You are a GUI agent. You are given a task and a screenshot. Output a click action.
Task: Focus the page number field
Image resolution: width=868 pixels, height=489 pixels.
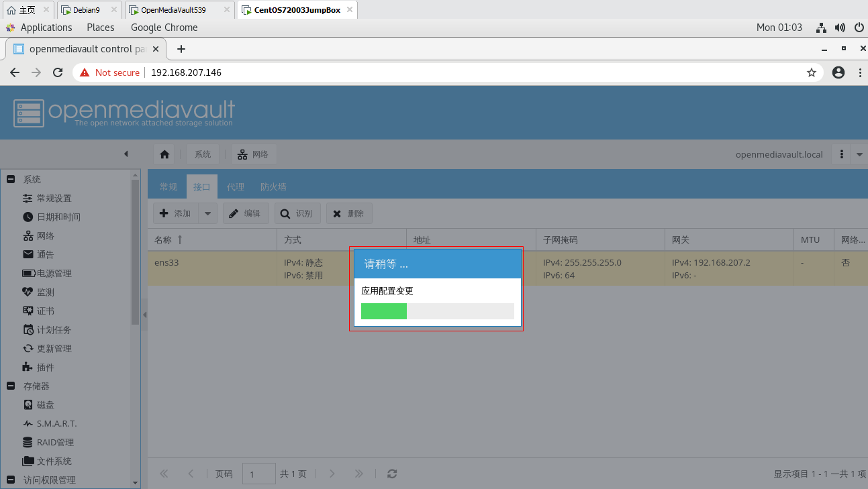(259, 474)
